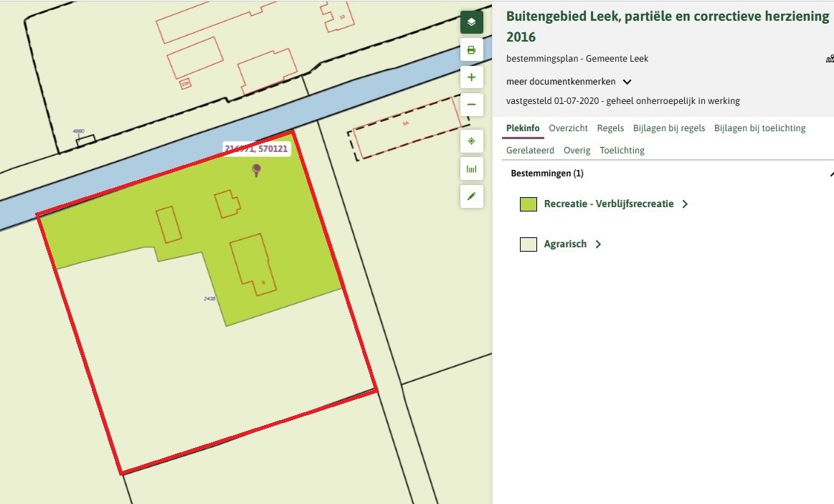Image resolution: width=834 pixels, height=504 pixels.
Task: Open Agrarisch details chevron
Action: [x=598, y=244]
